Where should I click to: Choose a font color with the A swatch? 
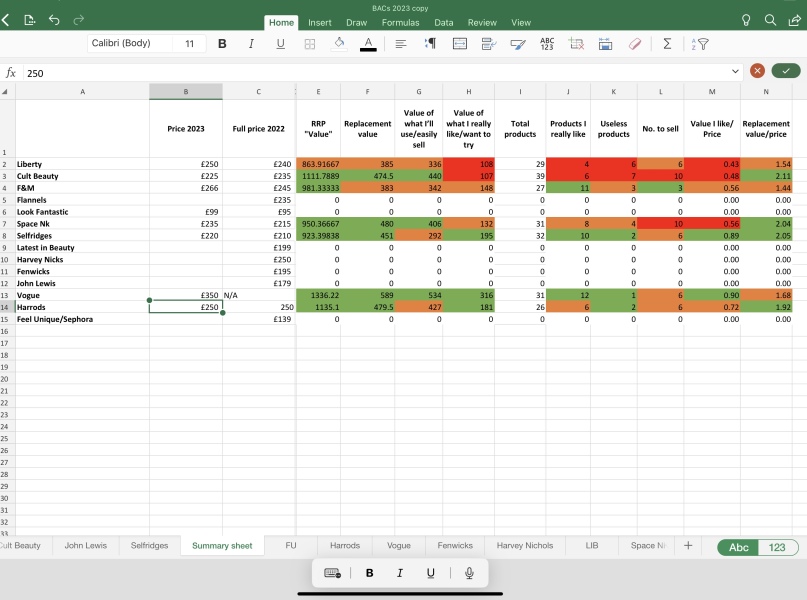point(370,43)
